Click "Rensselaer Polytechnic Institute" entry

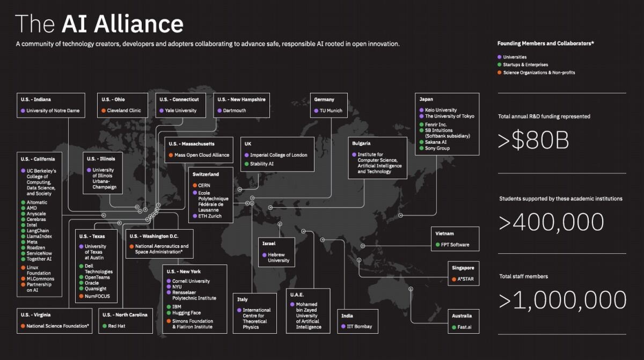194,295
